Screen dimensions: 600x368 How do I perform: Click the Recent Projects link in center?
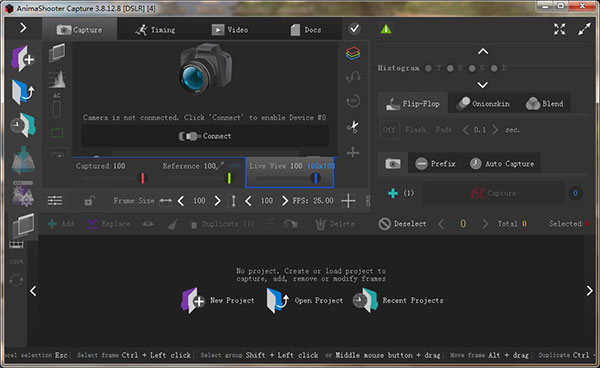click(398, 300)
